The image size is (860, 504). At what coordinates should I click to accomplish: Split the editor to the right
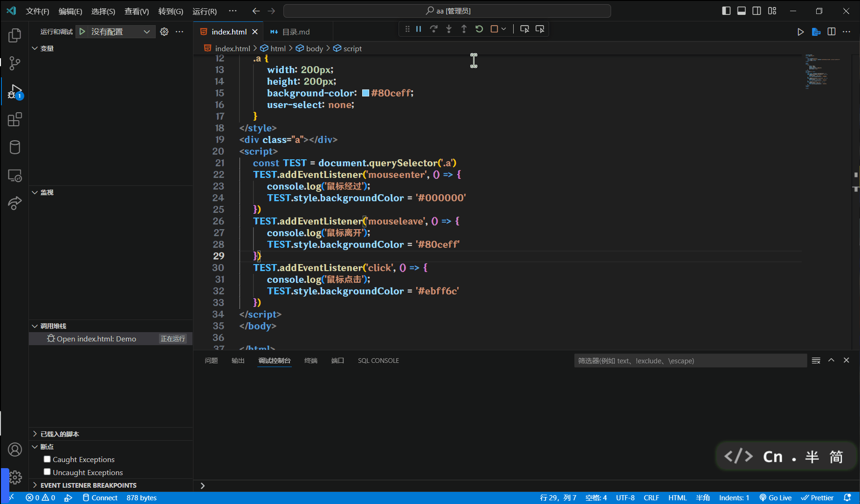(832, 32)
